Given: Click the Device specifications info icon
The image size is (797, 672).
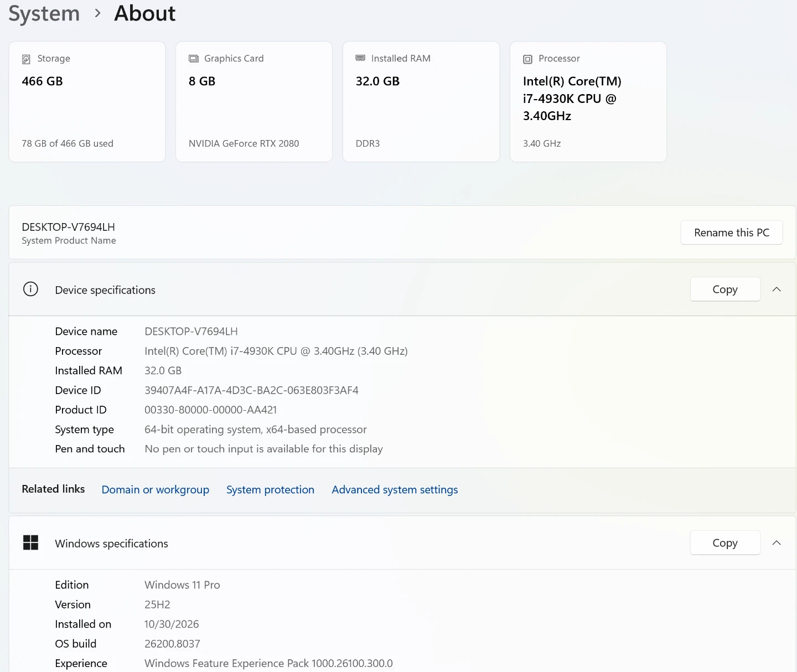Looking at the screenshot, I should pos(30,289).
